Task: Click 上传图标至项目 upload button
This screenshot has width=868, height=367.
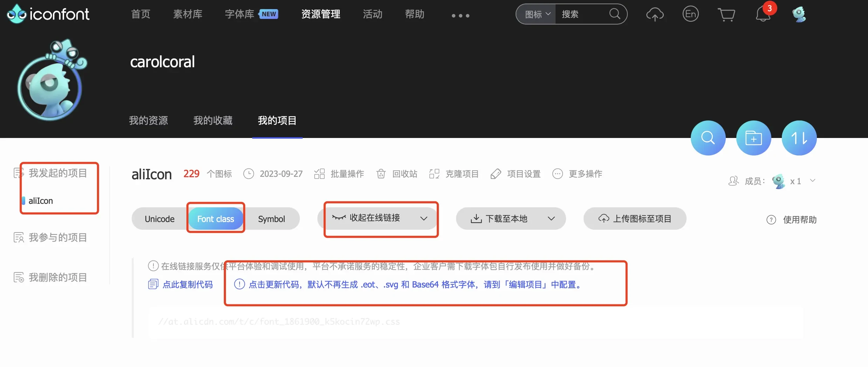Action: [635, 219]
